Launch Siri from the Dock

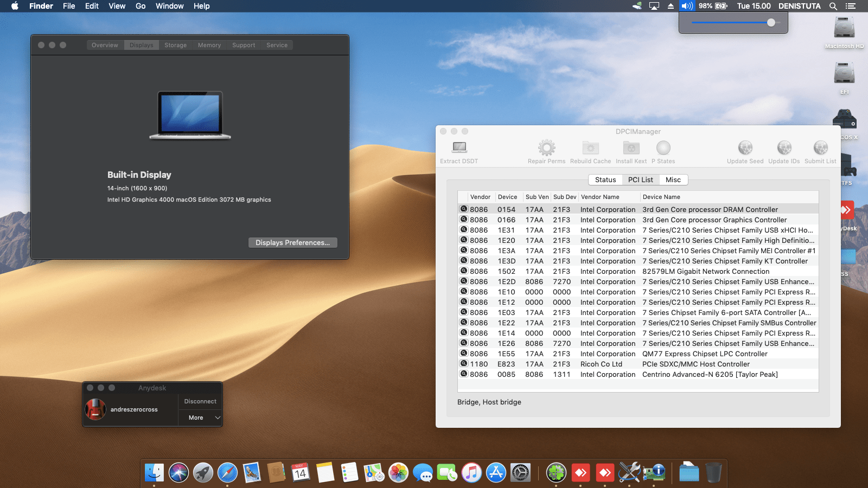pyautogui.click(x=178, y=473)
